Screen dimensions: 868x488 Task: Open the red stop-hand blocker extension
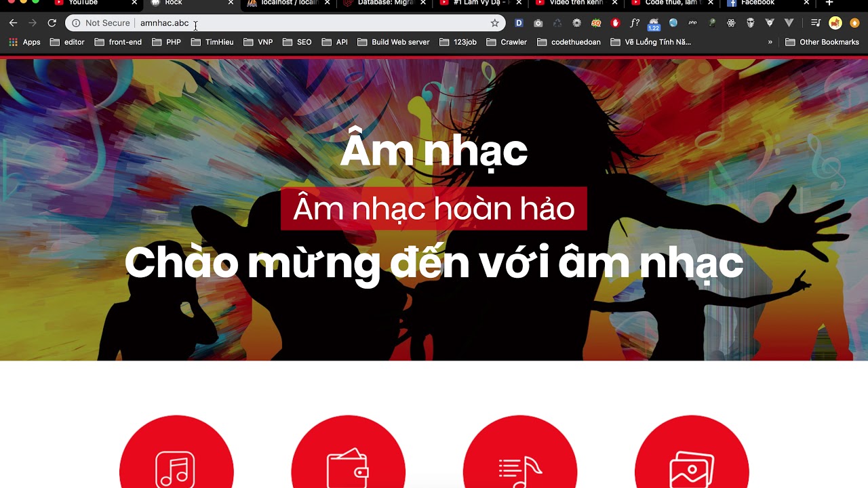[x=615, y=23]
